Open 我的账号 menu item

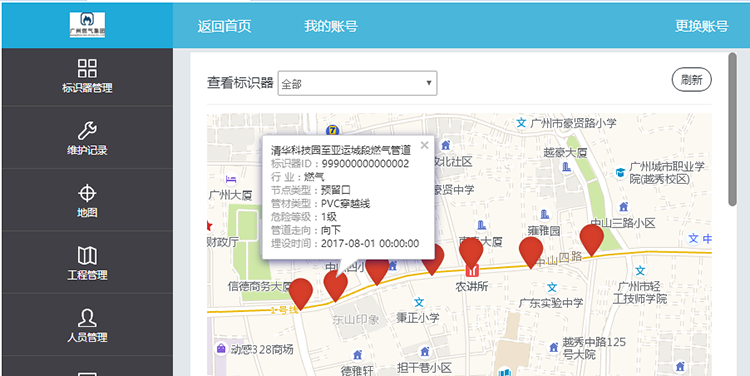point(331,26)
